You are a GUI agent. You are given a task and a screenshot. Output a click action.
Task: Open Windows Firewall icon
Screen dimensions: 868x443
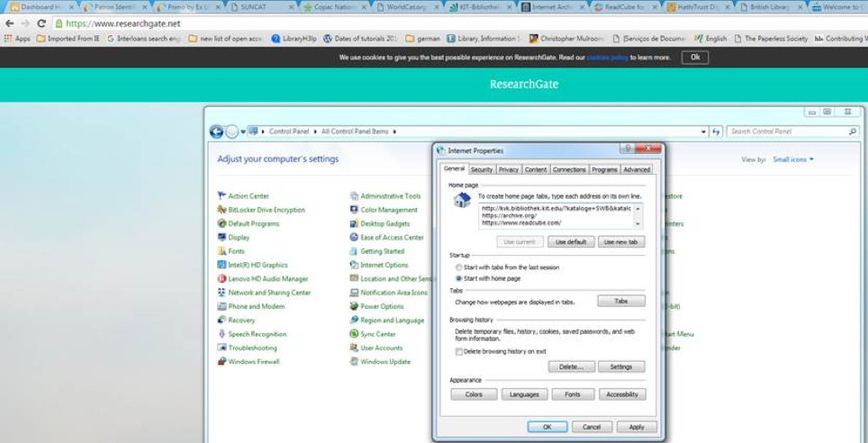[222, 362]
